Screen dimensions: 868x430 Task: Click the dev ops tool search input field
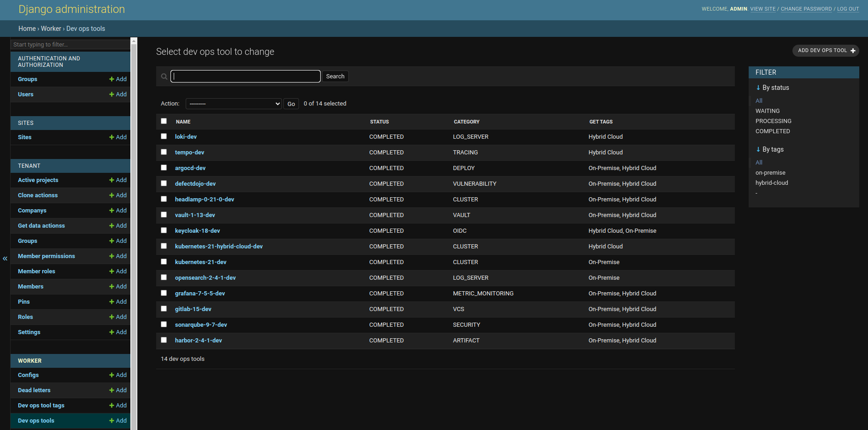click(245, 77)
